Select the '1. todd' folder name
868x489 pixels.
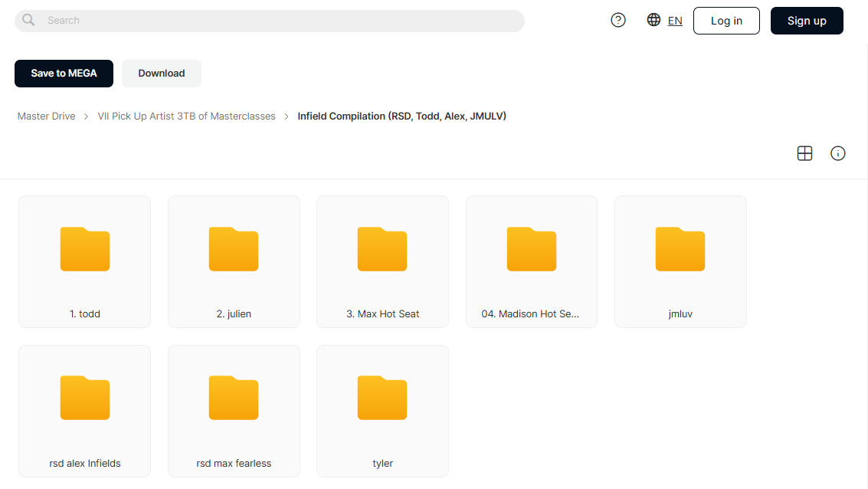point(85,314)
